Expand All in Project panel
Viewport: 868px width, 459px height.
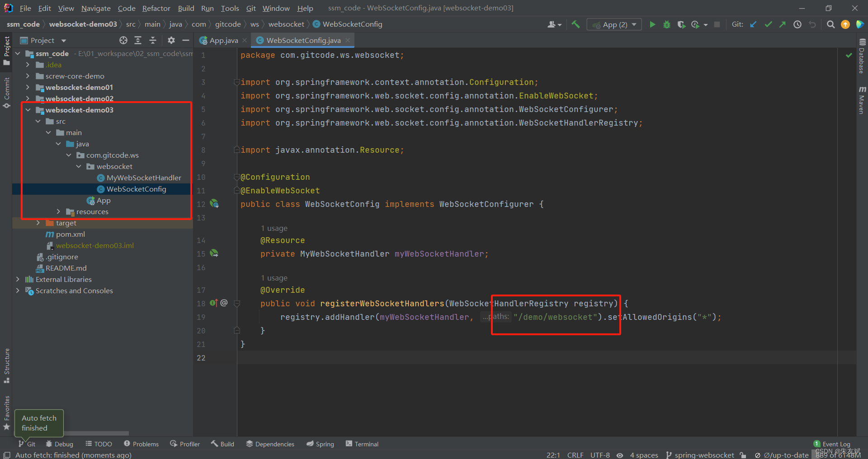[x=138, y=40]
